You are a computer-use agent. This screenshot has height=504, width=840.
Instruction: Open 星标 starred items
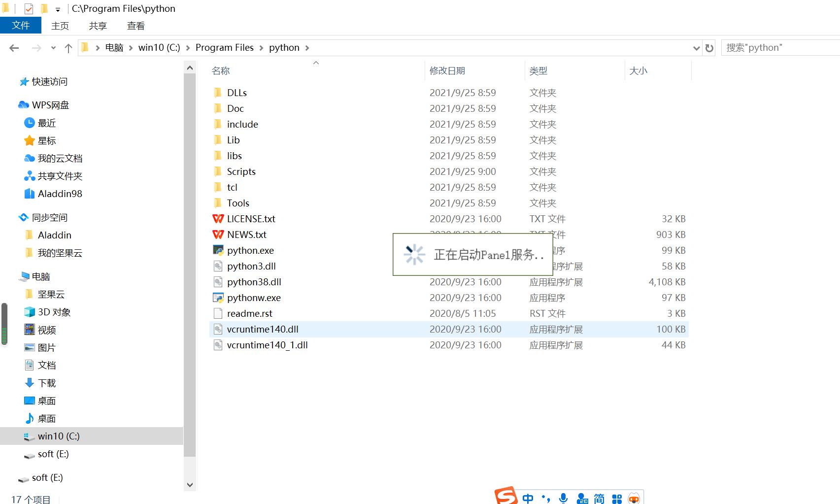[47, 140]
